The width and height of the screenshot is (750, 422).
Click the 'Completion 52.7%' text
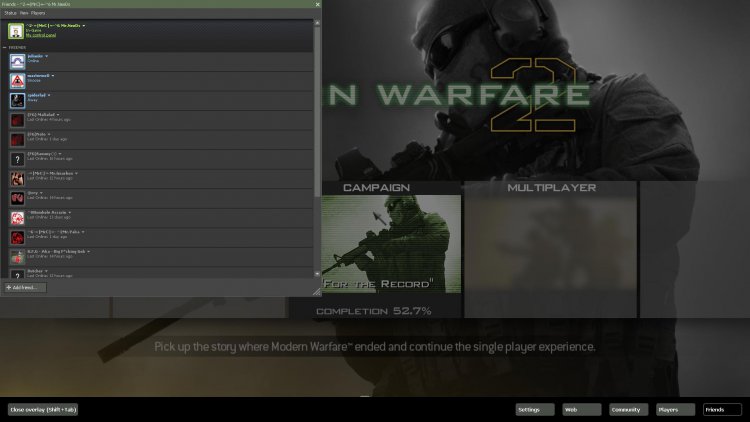pyautogui.click(x=374, y=311)
